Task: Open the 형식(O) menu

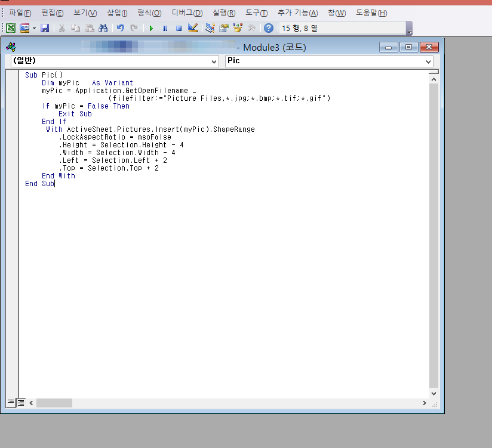Action: (x=149, y=13)
